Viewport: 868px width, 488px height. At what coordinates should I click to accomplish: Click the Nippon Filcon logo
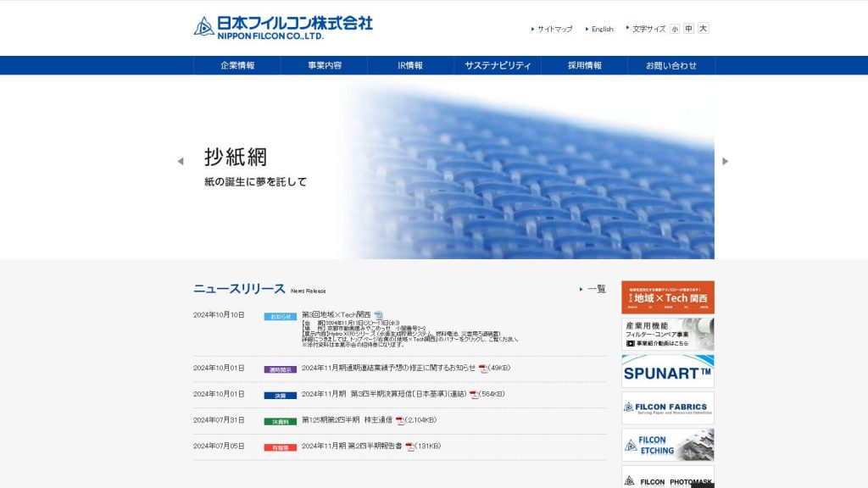click(283, 26)
